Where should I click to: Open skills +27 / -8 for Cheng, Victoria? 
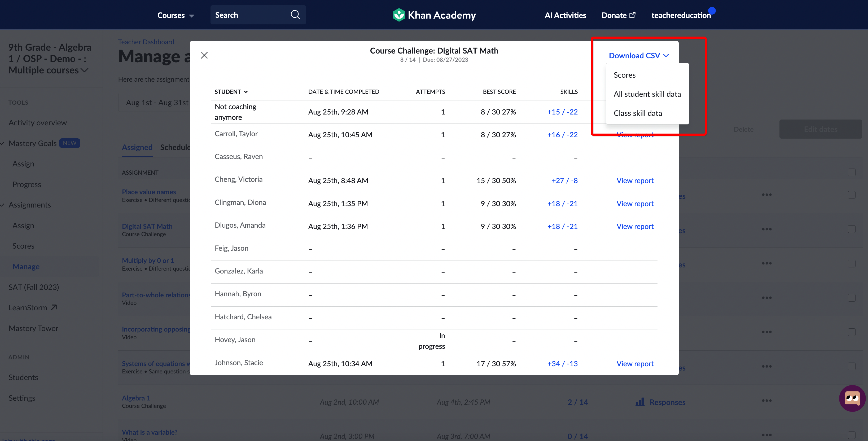click(564, 180)
